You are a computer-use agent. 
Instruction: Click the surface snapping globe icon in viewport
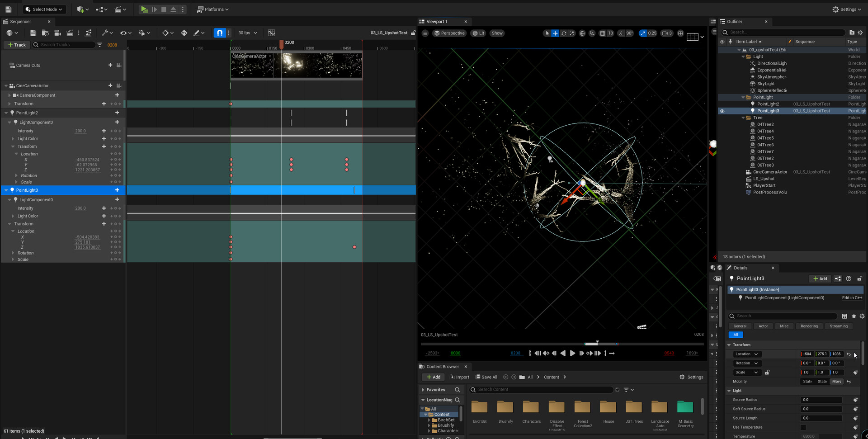(x=582, y=33)
